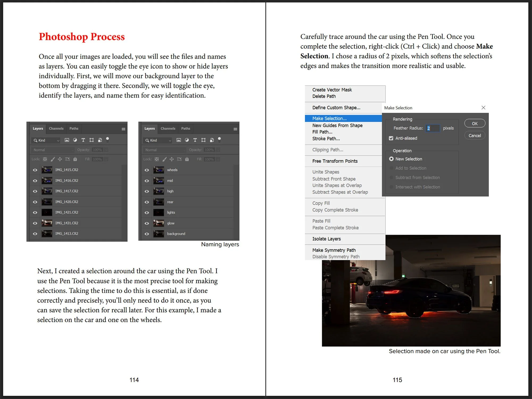Click the lock all icon

(x=75, y=159)
